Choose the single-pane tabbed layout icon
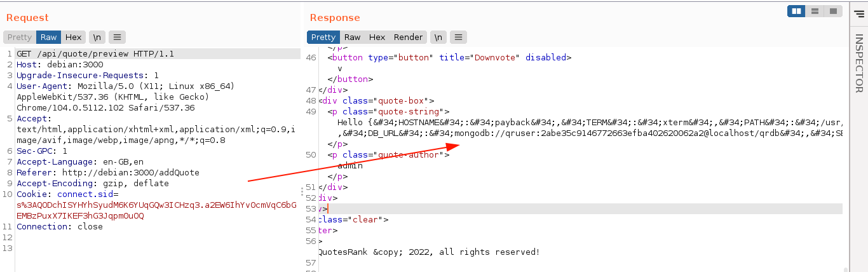 [832, 11]
